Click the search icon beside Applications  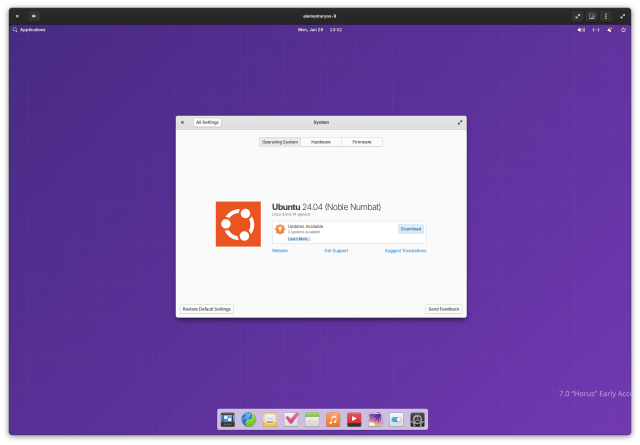(x=15, y=30)
